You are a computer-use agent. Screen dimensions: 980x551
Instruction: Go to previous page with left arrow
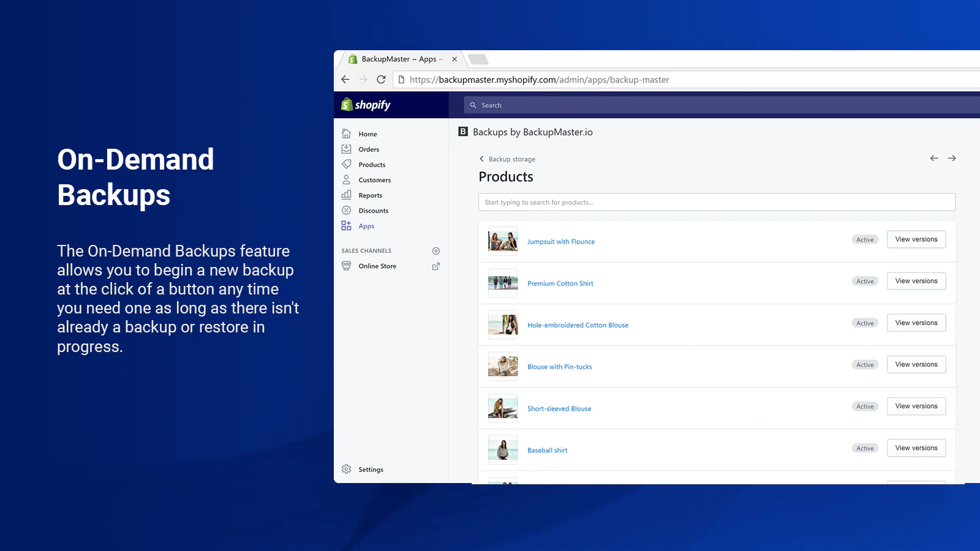934,158
